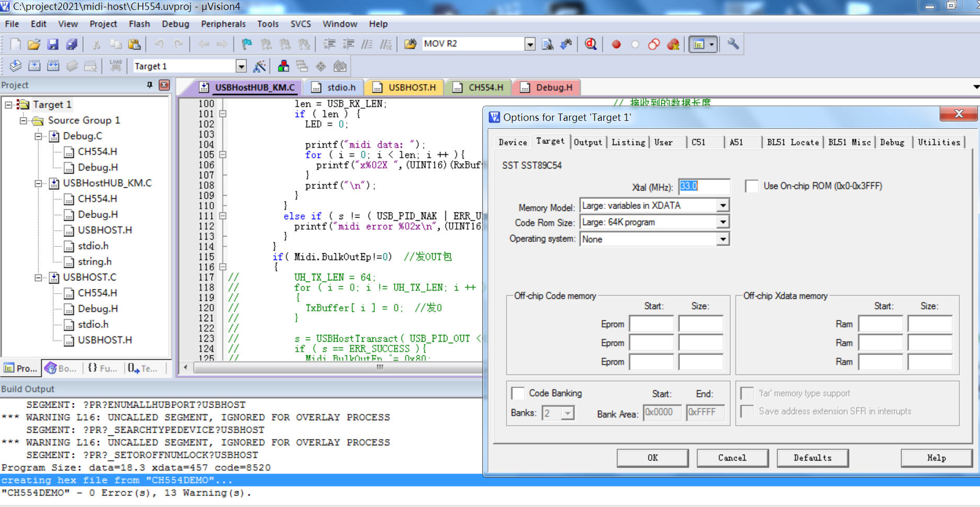Image resolution: width=980 pixels, height=507 pixels.
Task: Click the Incremental Find icon
Action: click(566, 44)
